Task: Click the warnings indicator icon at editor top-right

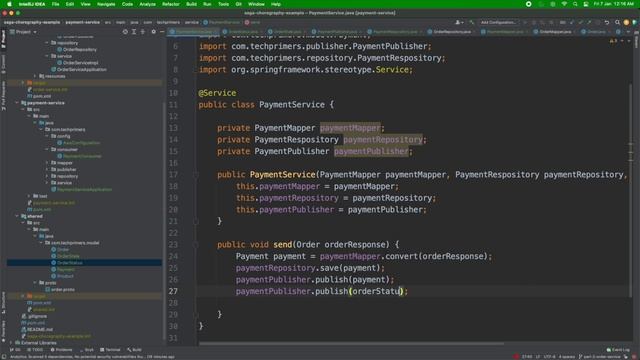Action: click(613, 41)
